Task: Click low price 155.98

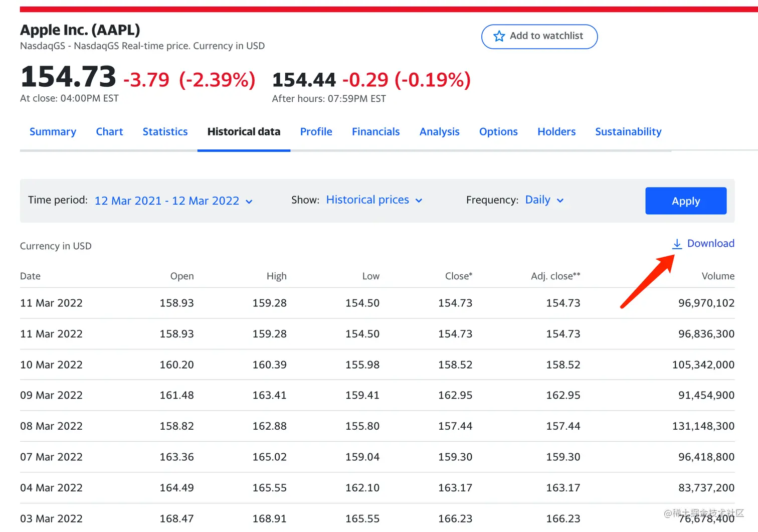Action: pos(362,365)
